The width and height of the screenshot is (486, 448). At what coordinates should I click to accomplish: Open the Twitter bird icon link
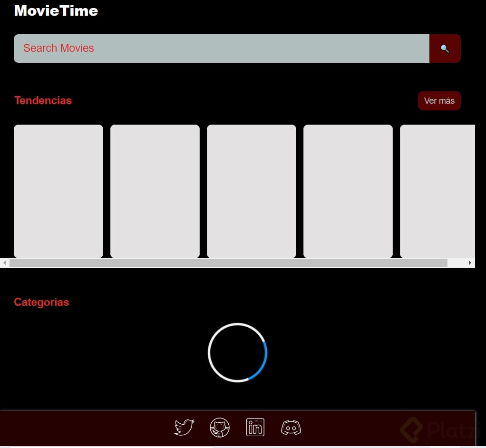184,427
